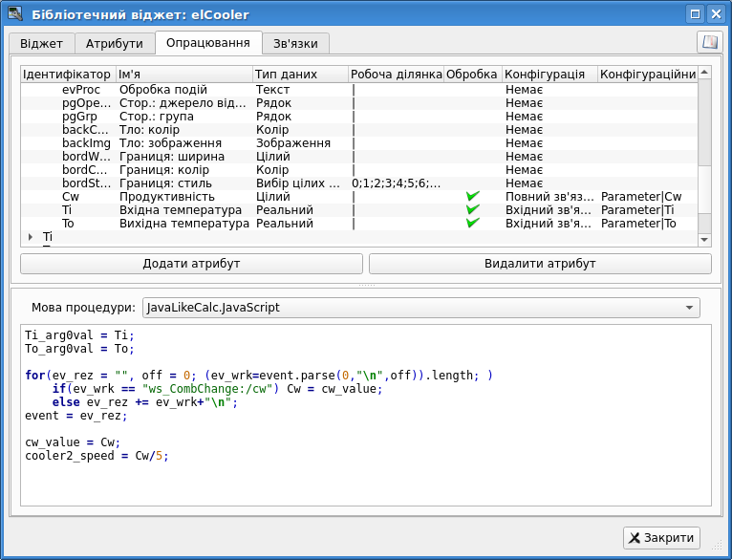Open the Cw configuration type cell
The image size is (732, 560).
coord(549,196)
